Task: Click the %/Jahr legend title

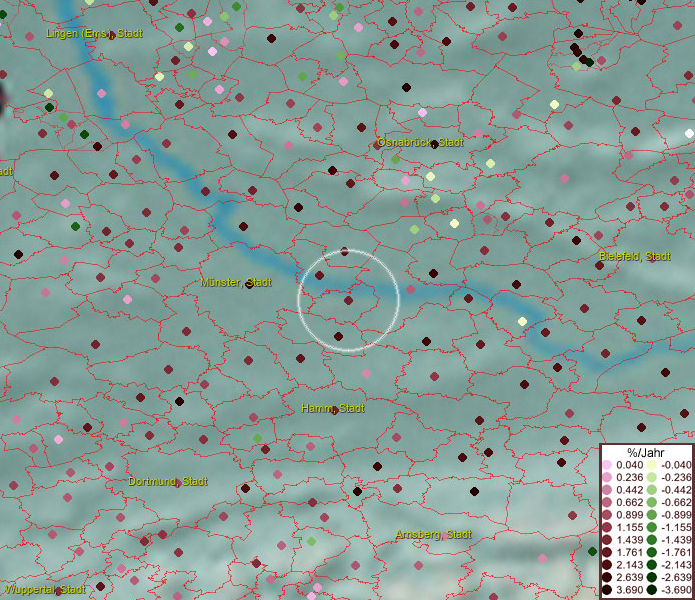Action: click(646, 452)
